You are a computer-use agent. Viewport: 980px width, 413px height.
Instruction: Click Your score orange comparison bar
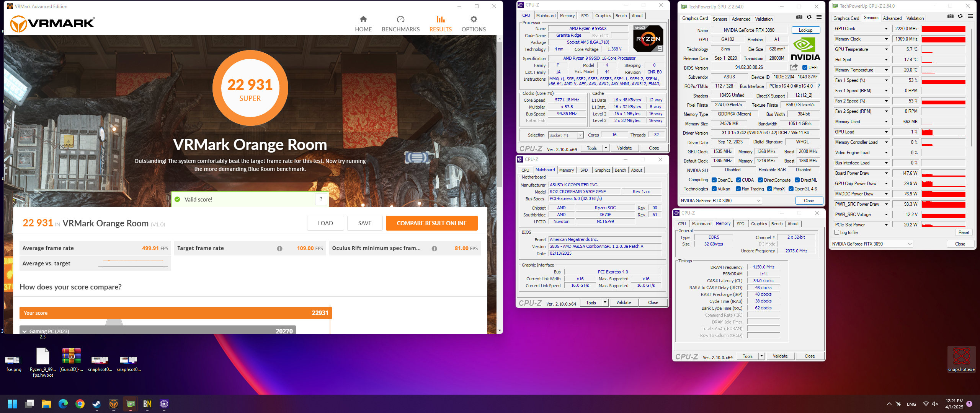[175, 313]
